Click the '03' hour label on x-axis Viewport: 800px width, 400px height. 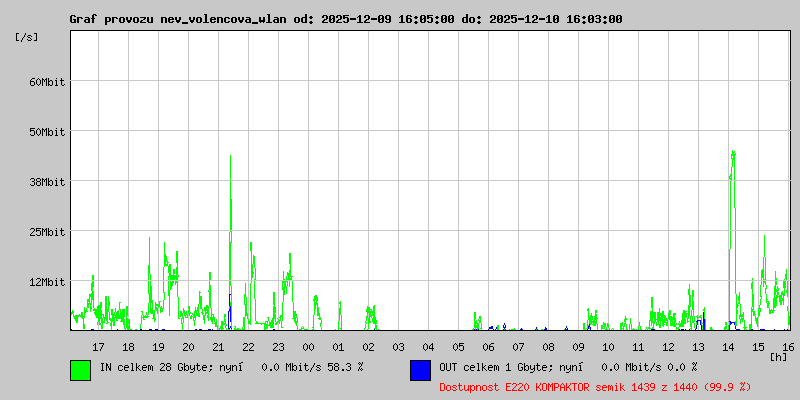(x=398, y=347)
